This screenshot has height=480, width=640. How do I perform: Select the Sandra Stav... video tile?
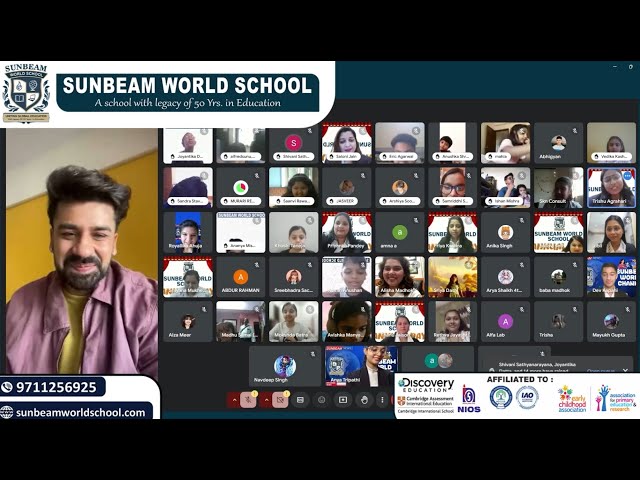click(x=188, y=187)
